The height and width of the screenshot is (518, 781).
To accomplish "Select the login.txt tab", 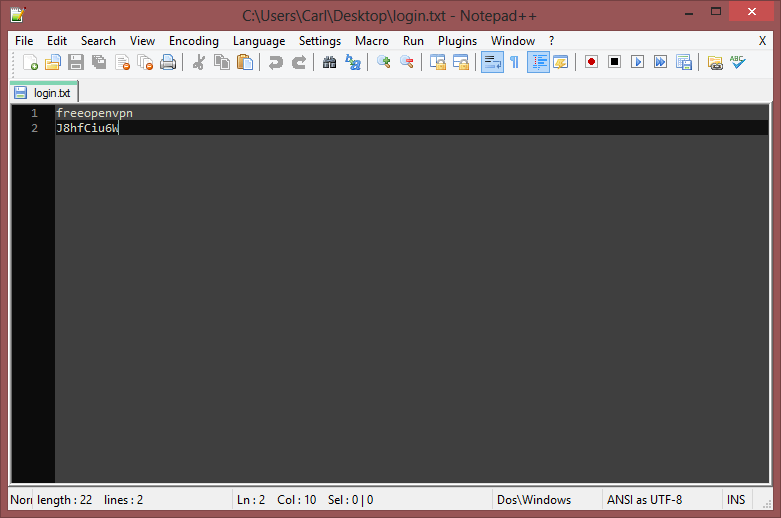I will click(44, 93).
